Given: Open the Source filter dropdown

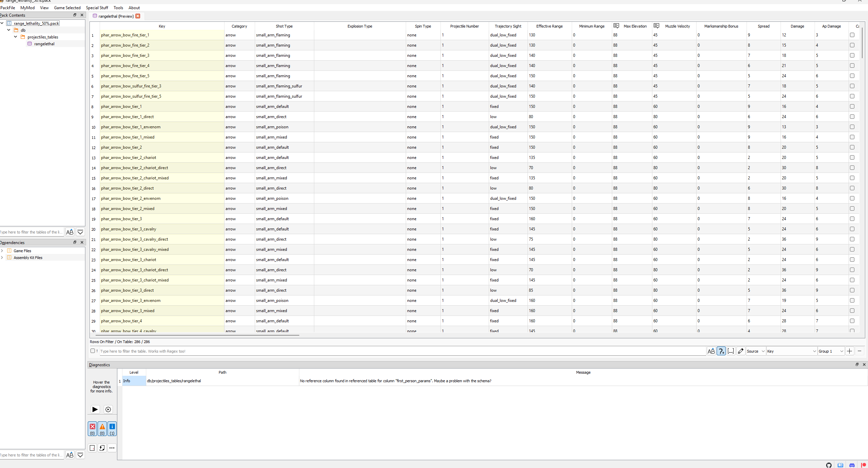Looking at the screenshot, I should pos(756,351).
